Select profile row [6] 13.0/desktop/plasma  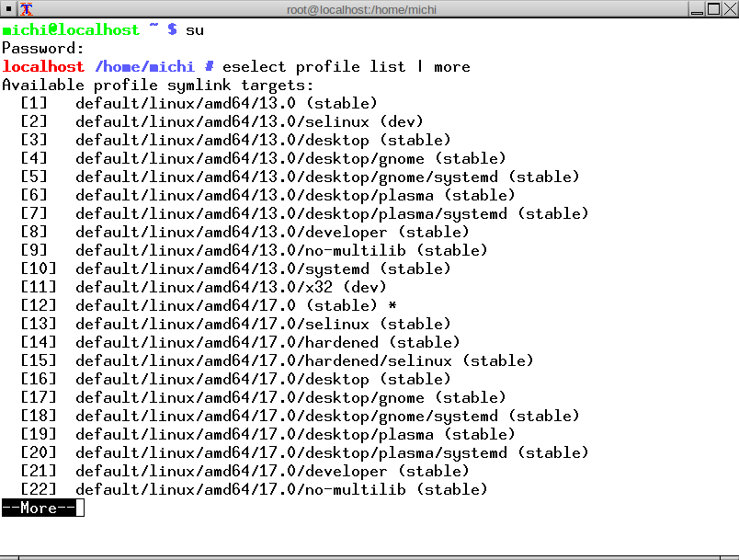point(268,196)
